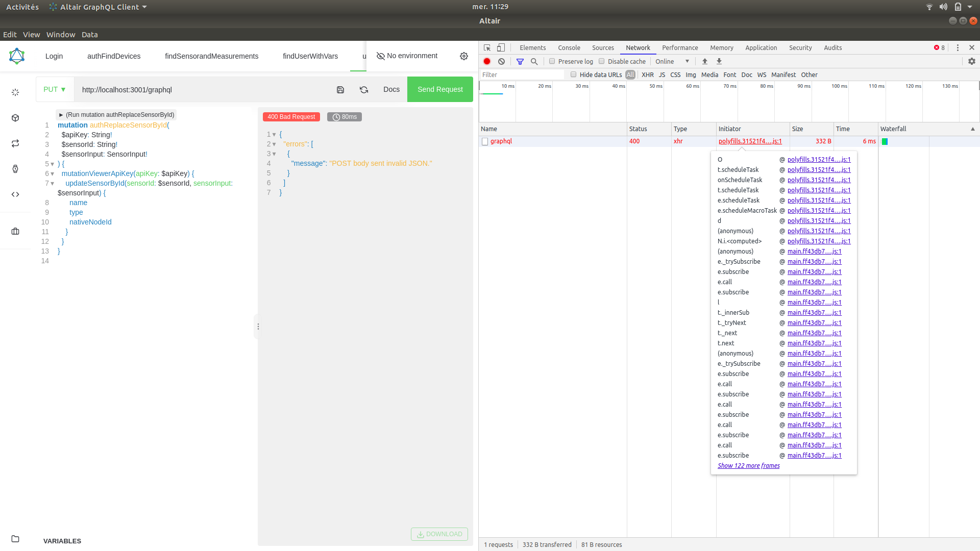Viewport: 980px width, 551px height.
Task: Check Hide data URLs option
Action: coord(574,74)
